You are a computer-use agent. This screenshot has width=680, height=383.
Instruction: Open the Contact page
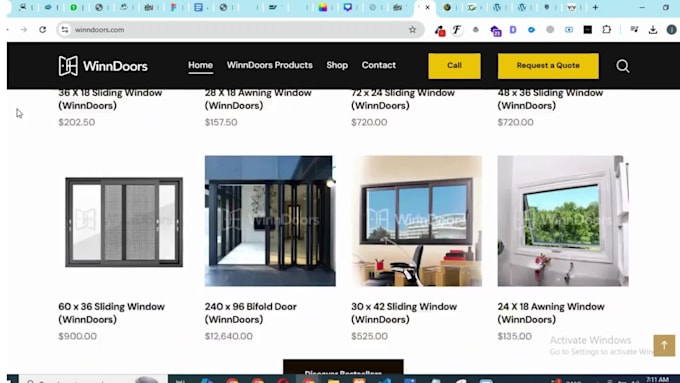(379, 65)
